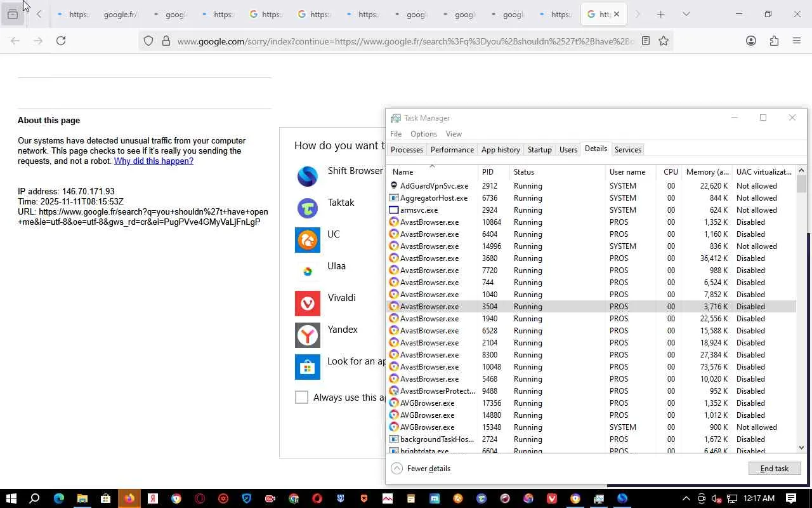
Task: Follow the 'Why did this happen?' link
Action: (x=154, y=161)
